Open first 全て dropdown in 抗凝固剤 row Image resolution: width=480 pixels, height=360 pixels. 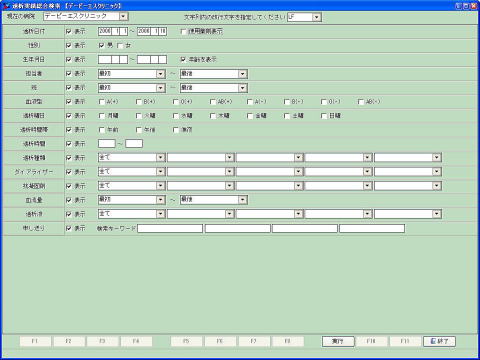[x=161, y=186]
